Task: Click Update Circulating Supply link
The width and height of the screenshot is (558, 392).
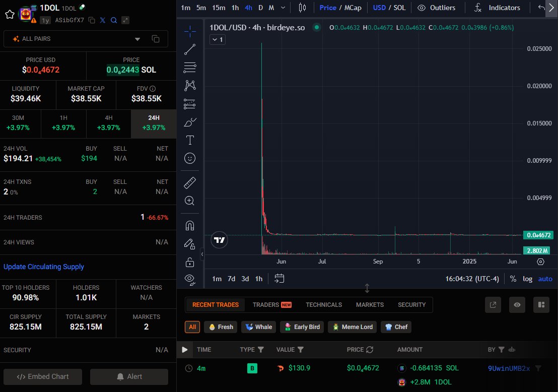Action: point(44,267)
